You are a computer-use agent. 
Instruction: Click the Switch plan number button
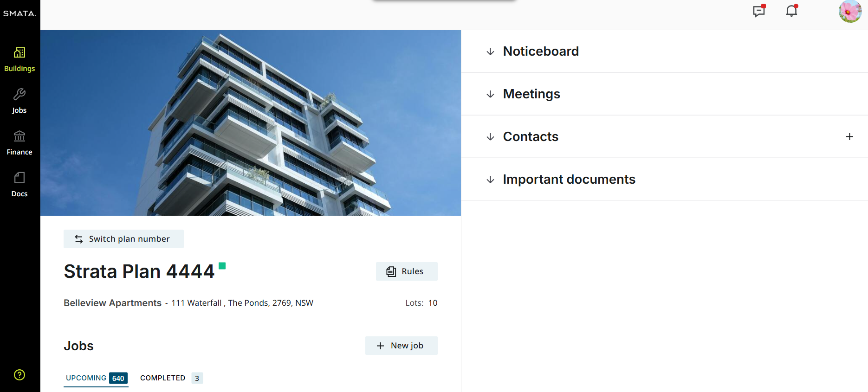[123, 239]
